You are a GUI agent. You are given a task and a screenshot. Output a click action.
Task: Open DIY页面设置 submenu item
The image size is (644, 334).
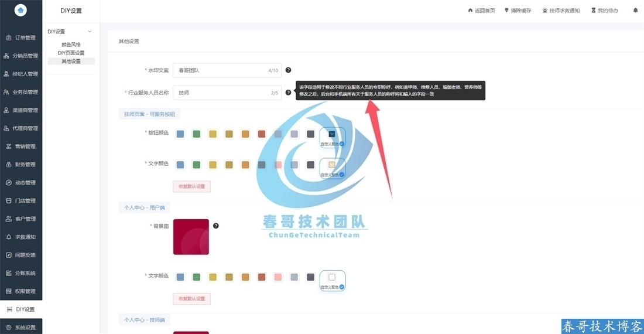point(71,53)
